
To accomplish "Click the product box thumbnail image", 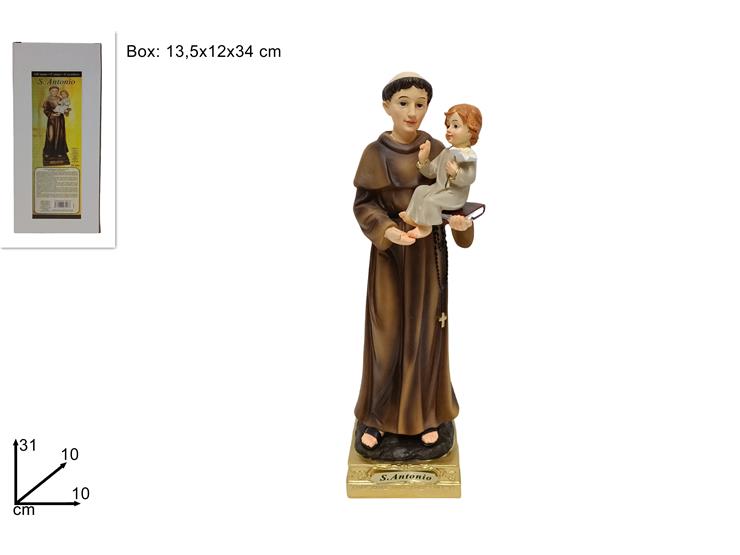I will (58, 138).
